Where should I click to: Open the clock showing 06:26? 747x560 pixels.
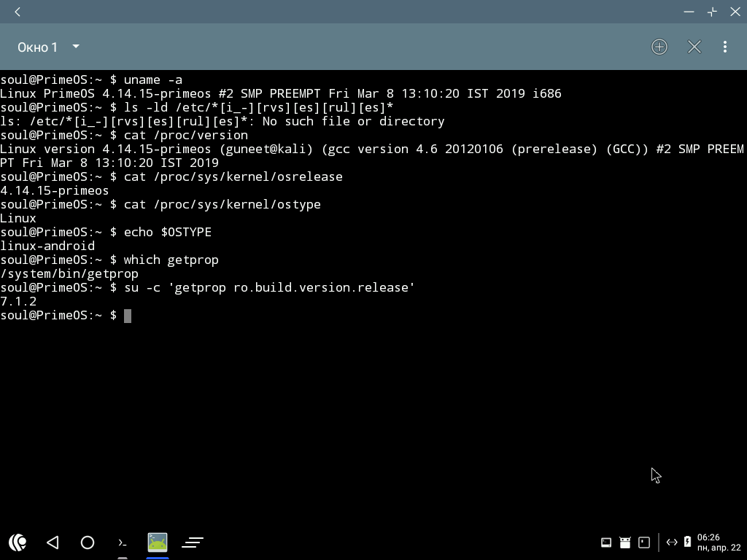click(708, 537)
